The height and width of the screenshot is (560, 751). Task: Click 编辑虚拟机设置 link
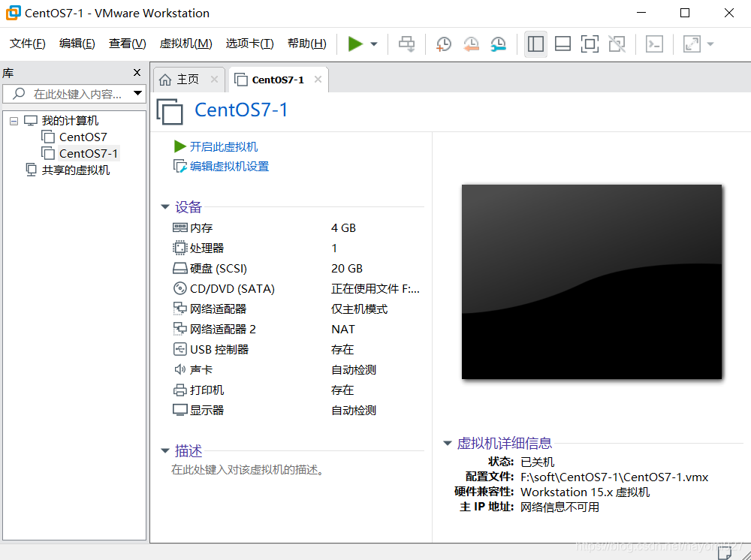pos(229,167)
